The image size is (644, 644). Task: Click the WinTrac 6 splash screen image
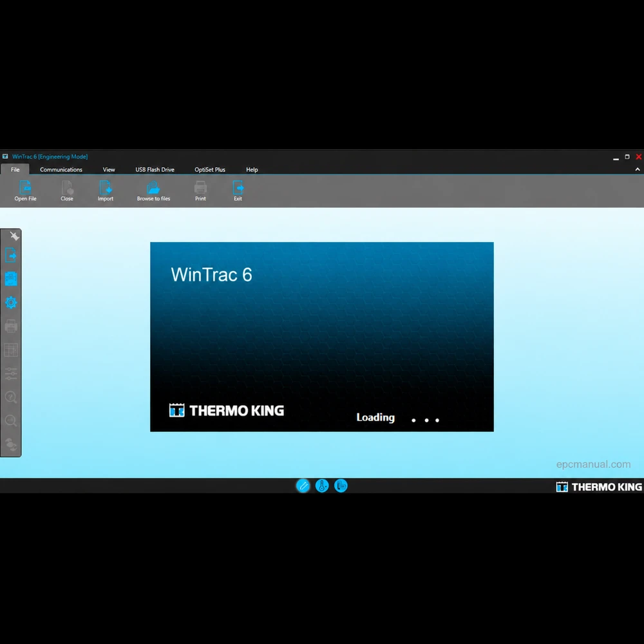point(322,337)
